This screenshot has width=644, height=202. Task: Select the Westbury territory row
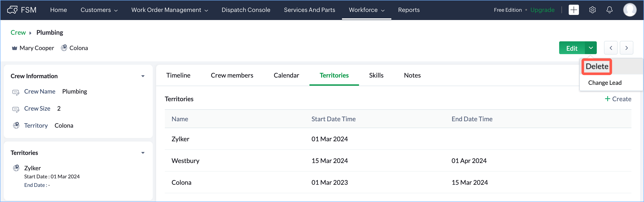(x=185, y=161)
